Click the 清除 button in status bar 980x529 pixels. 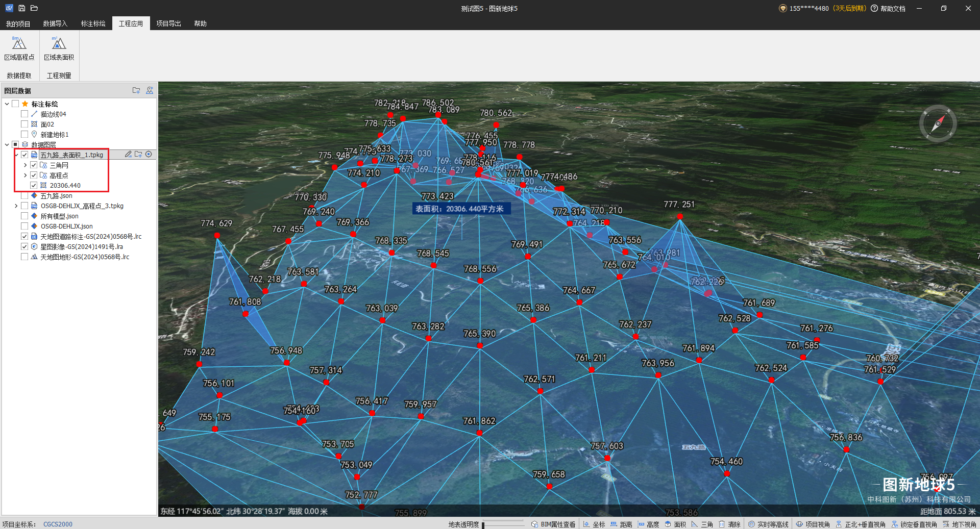(x=729, y=524)
